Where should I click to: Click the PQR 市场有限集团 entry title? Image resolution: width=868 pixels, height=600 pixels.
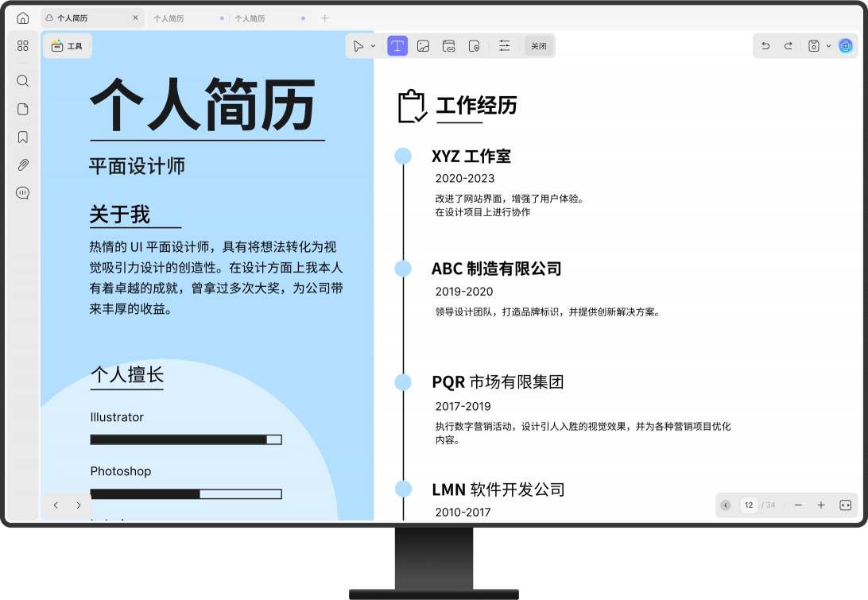[498, 382]
